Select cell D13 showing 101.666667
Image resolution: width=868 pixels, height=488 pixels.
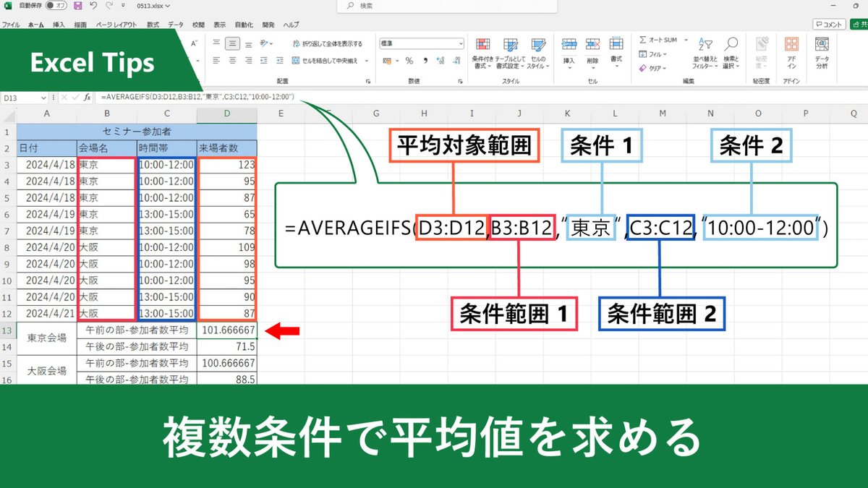click(x=226, y=330)
